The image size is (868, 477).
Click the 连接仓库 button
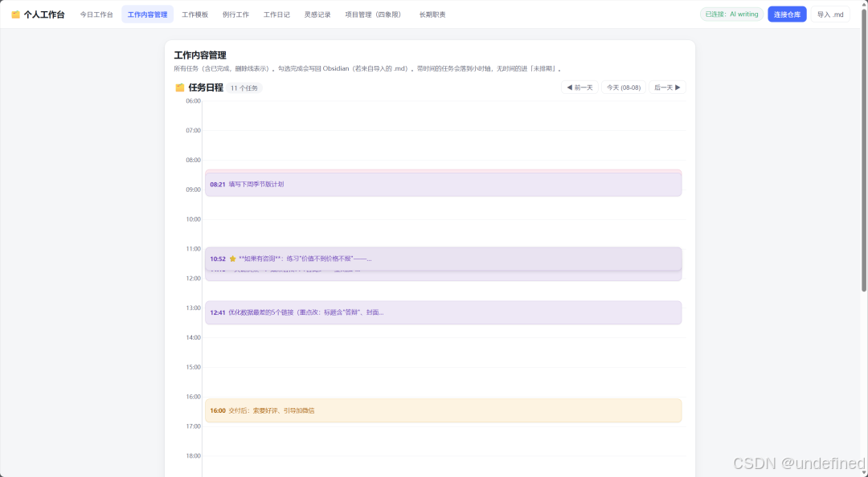point(787,14)
